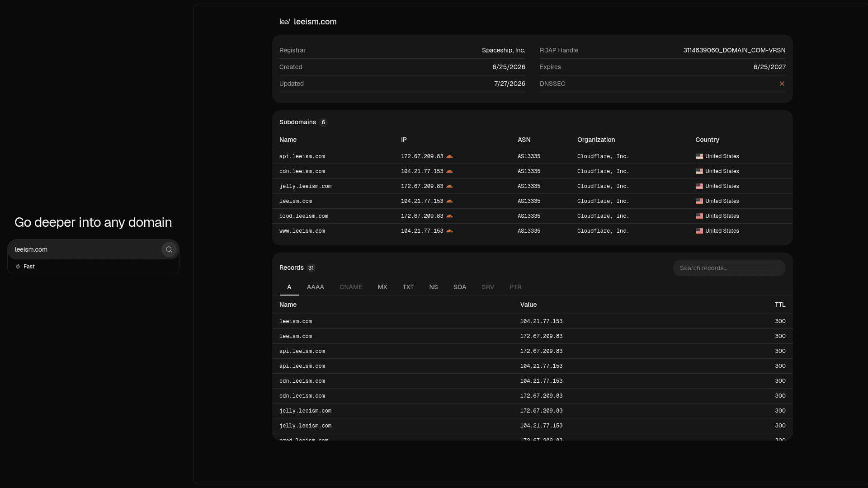Select the TXT records tab
Screen dimensions: 868x488
[408, 287]
